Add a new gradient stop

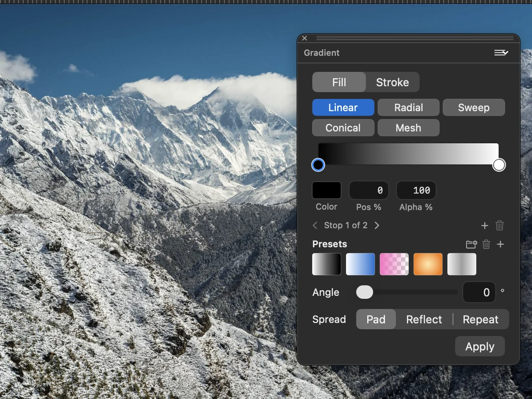click(485, 226)
